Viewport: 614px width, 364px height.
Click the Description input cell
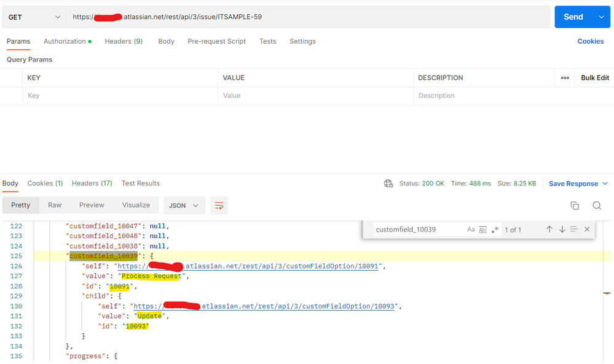pos(513,96)
